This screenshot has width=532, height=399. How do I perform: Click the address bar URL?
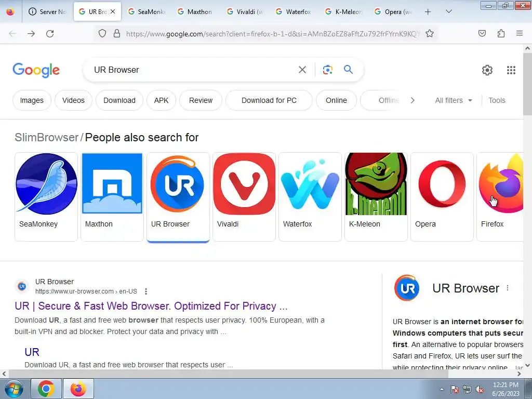[273, 33]
